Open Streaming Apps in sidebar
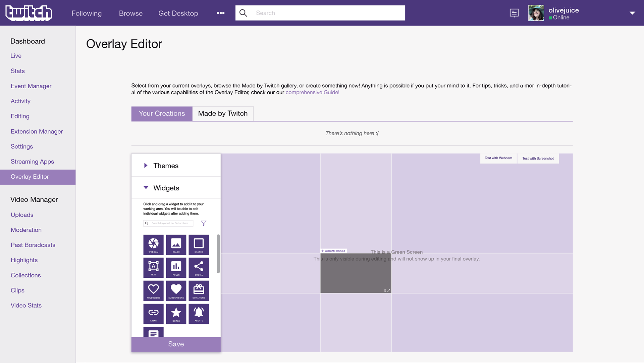This screenshot has height=363, width=644. [x=32, y=162]
